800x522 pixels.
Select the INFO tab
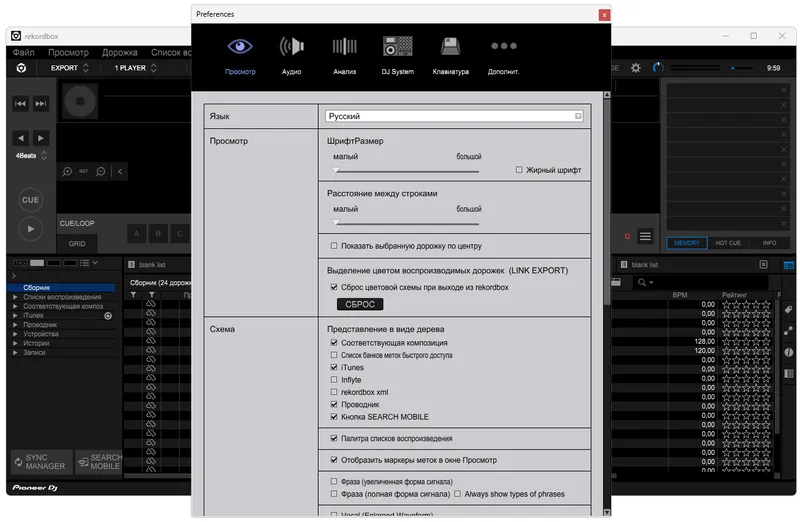coord(769,243)
